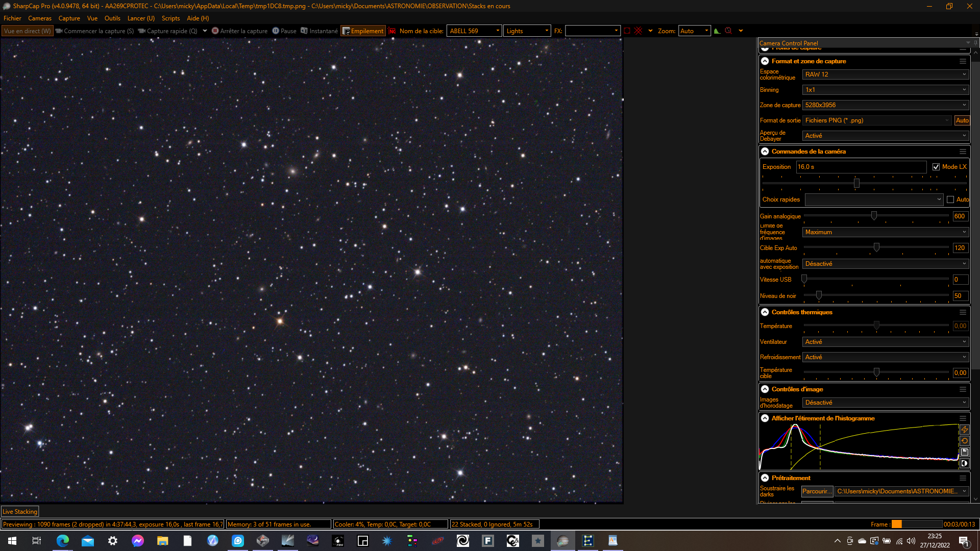Click the red selection area square icon
The image size is (980, 551).
tap(627, 31)
